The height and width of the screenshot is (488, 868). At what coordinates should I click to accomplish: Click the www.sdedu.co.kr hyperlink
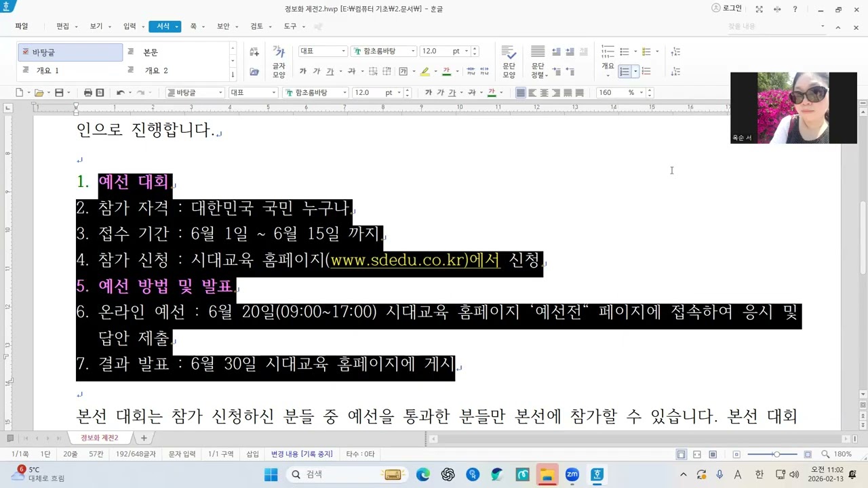[x=416, y=260]
